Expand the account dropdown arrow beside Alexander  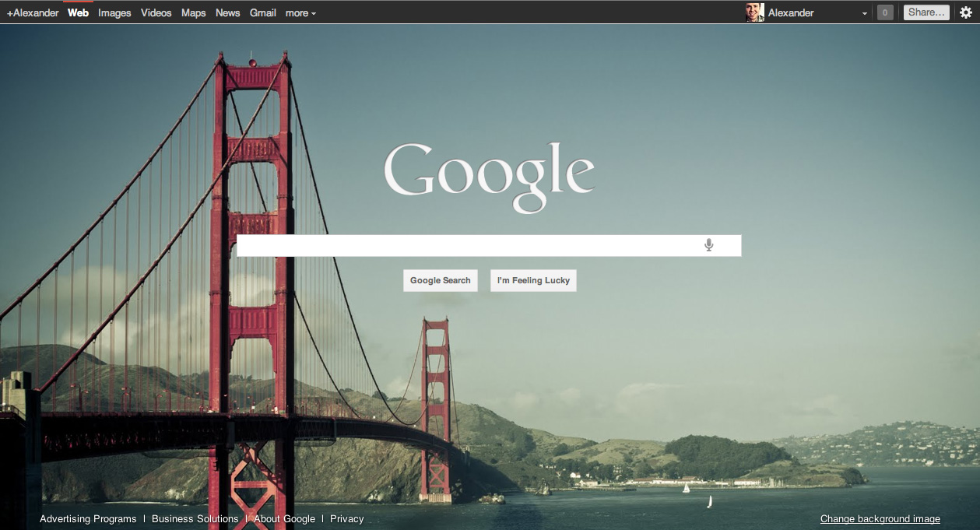tap(865, 13)
